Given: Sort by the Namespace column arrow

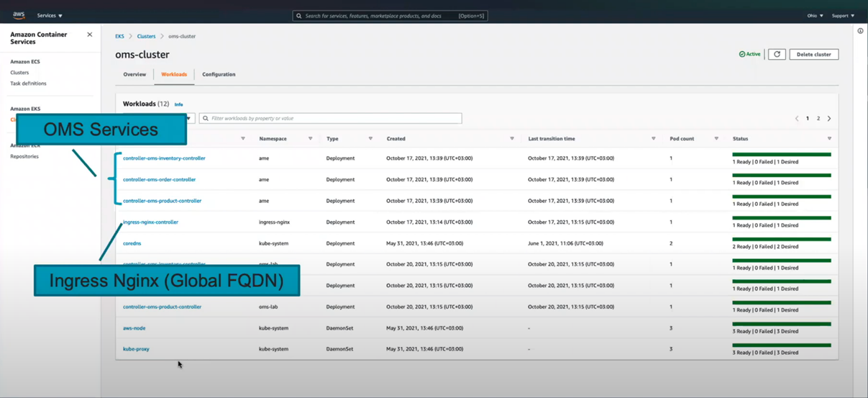Looking at the screenshot, I should coord(311,139).
